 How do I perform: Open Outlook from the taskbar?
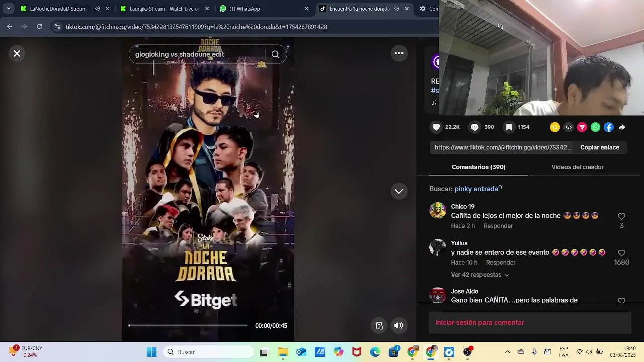[301, 352]
